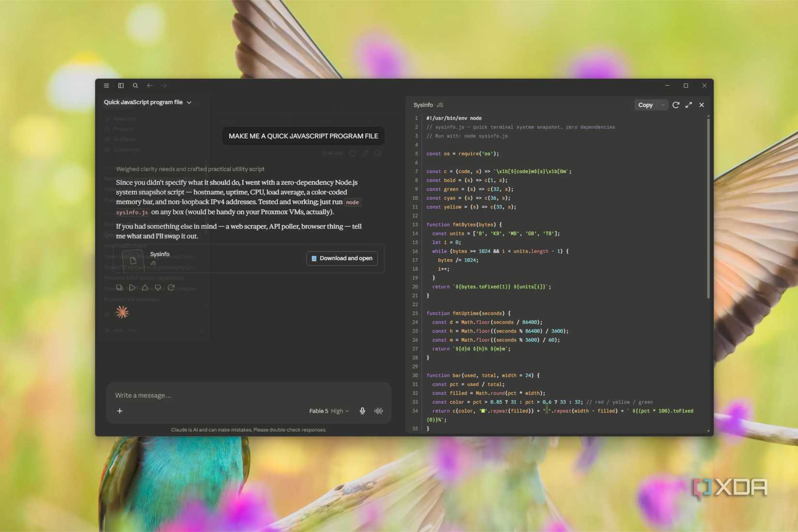The height and width of the screenshot is (532, 798).
Task: Click the orange Claude spark logo
Action: tap(122, 312)
